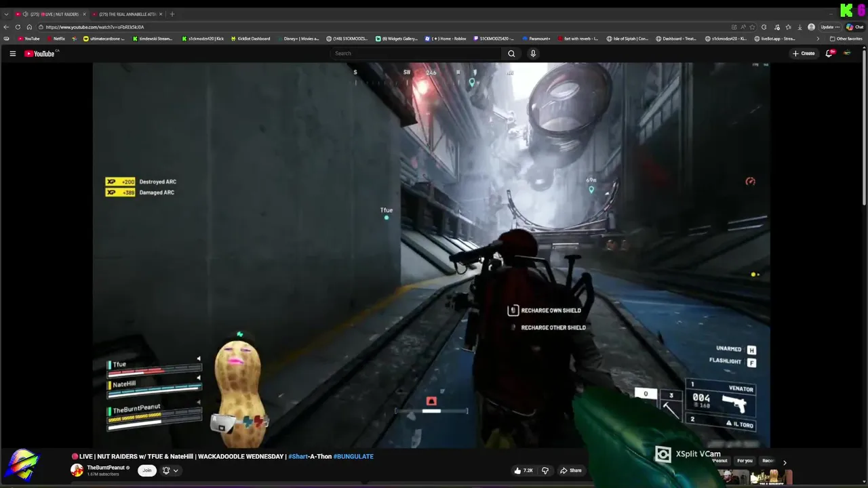The image size is (868, 488).
Task: Go to the YouTube home logo
Action: [39, 54]
